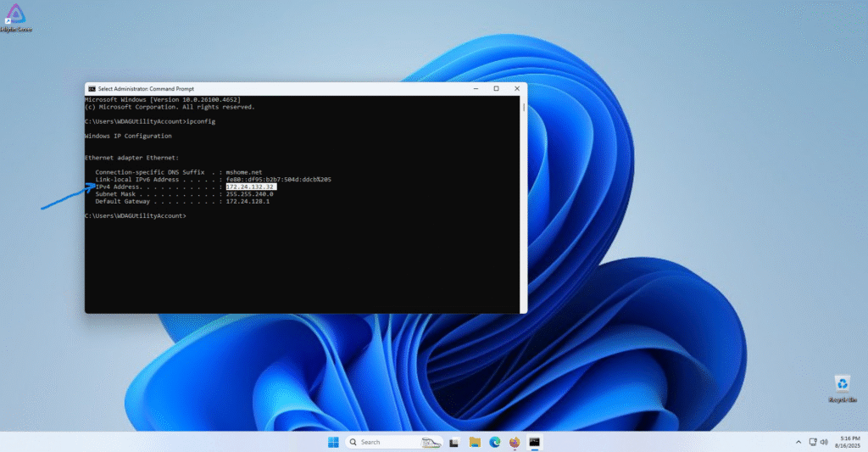Image resolution: width=868 pixels, height=452 pixels.
Task: Open the Windows Start menu
Action: pyautogui.click(x=333, y=442)
